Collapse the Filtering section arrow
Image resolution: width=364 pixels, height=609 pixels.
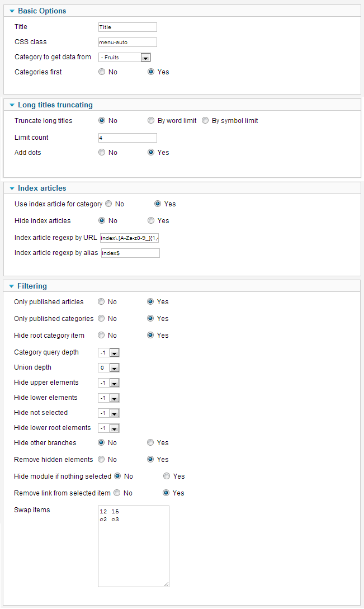point(12,286)
